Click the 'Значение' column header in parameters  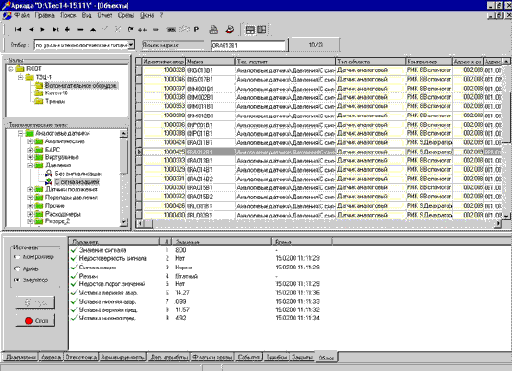pyautogui.click(x=222, y=242)
